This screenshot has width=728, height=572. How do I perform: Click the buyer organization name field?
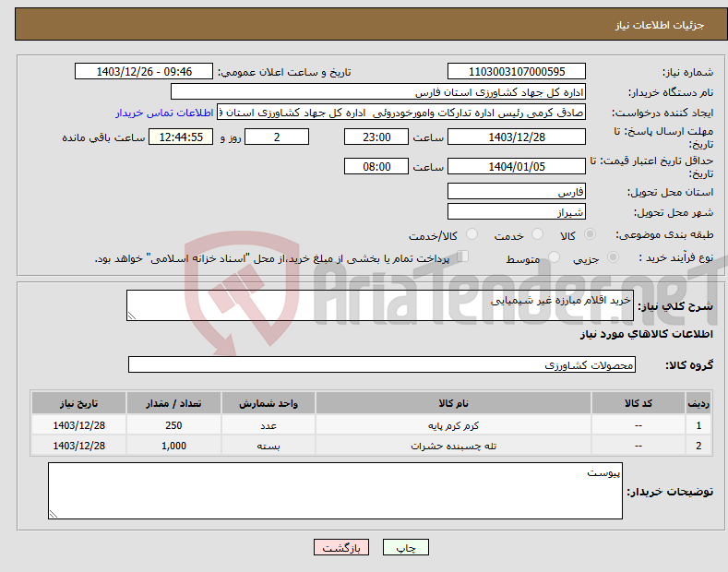(378, 92)
